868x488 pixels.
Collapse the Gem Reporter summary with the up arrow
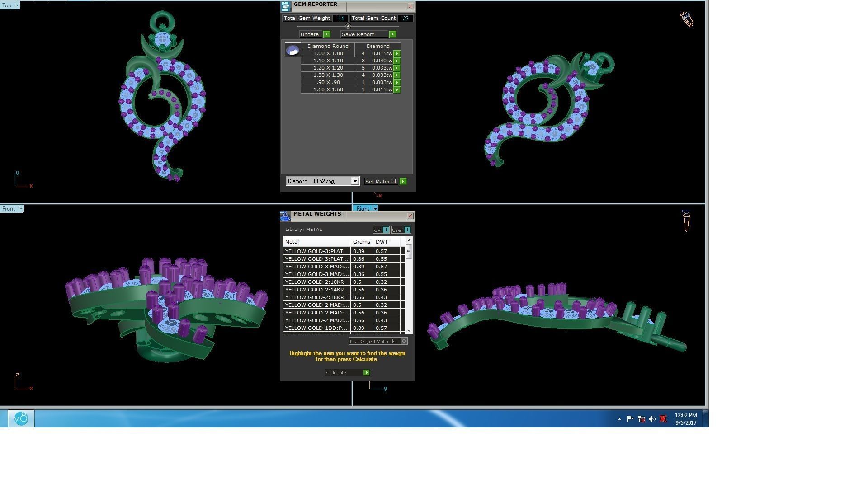348,26
